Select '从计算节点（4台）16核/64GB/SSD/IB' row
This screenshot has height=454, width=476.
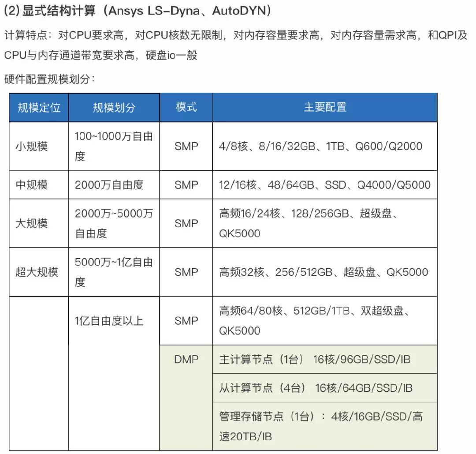(325, 388)
